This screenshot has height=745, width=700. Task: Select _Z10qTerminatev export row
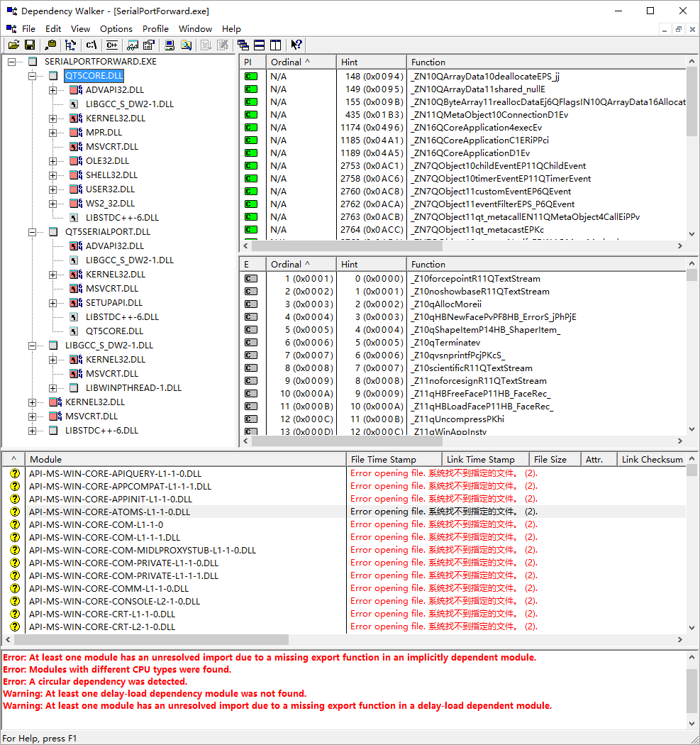462,343
